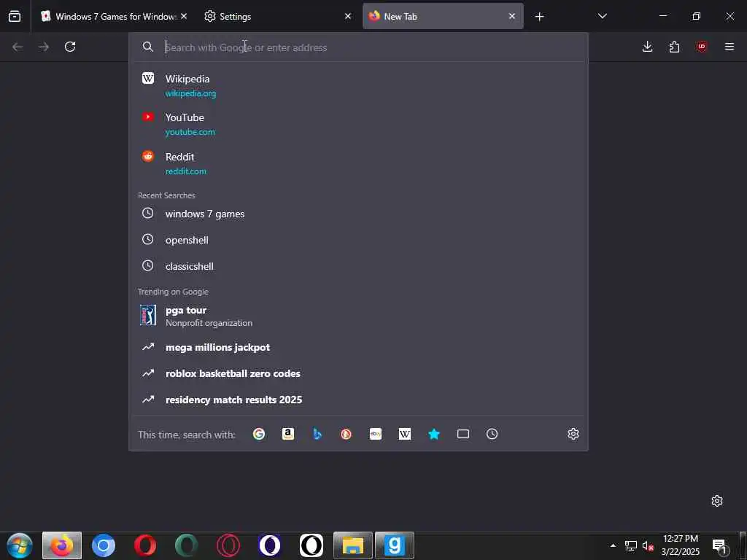Screen dimensions: 747x560
Task: Open the notification action center icon
Action: pyautogui.click(x=720, y=547)
